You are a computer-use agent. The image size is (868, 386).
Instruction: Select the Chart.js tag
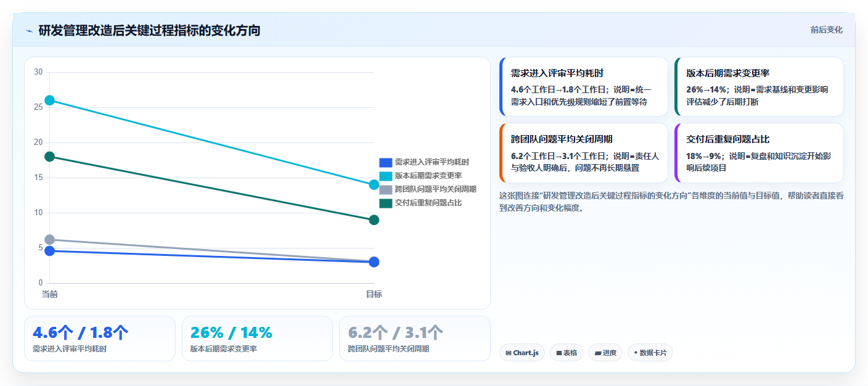pos(522,353)
